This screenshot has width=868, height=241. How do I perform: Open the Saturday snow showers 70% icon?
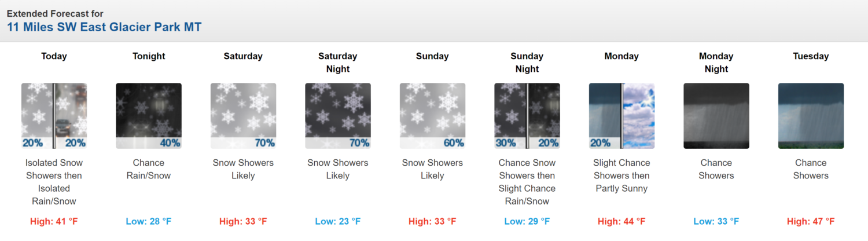coord(243,116)
